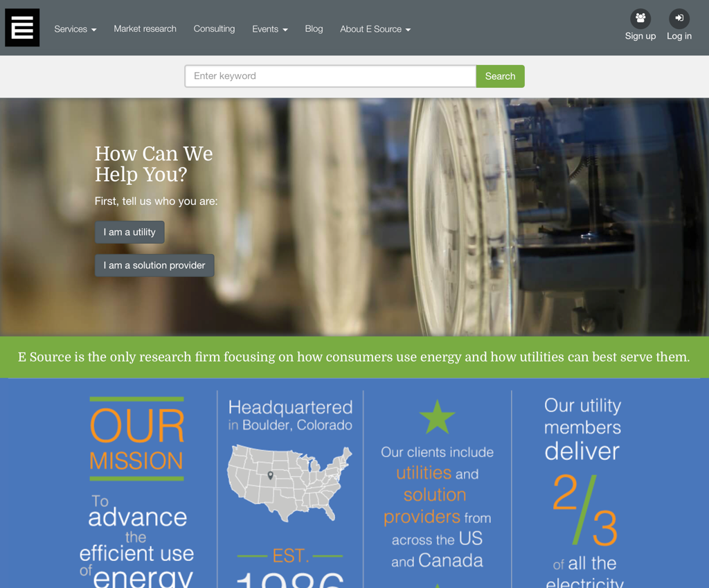Click the green star above clients text

point(438,417)
